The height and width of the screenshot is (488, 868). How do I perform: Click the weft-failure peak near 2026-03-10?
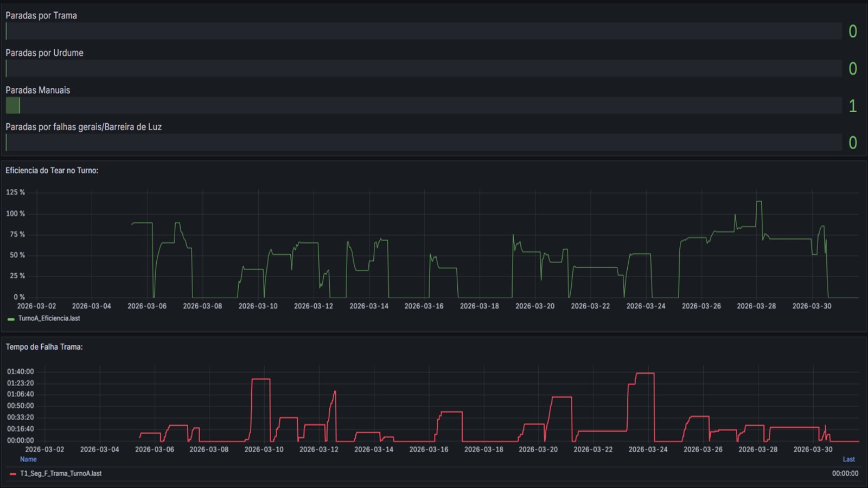[261, 379]
